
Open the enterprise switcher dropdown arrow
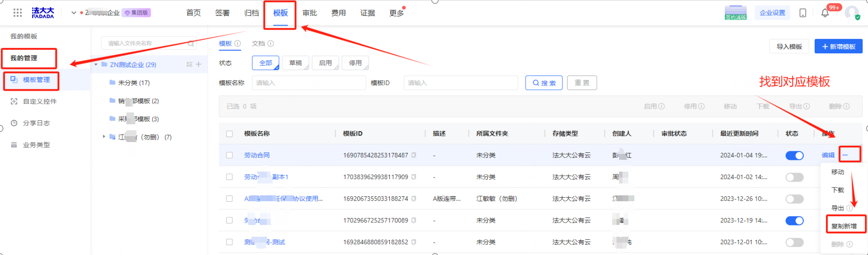click(x=74, y=13)
